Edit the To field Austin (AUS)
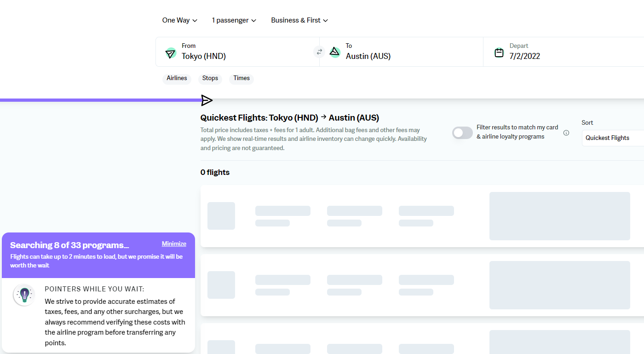 pyautogui.click(x=368, y=56)
